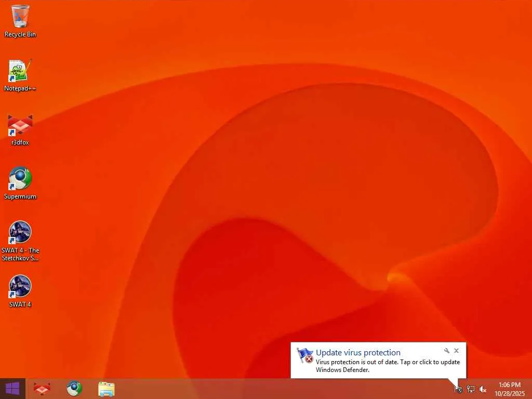Open the network tray icon

coord(471,389)
